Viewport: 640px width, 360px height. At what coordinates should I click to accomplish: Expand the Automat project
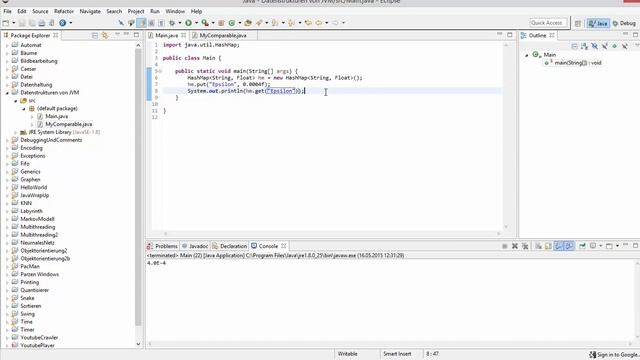tap(7, 45)
